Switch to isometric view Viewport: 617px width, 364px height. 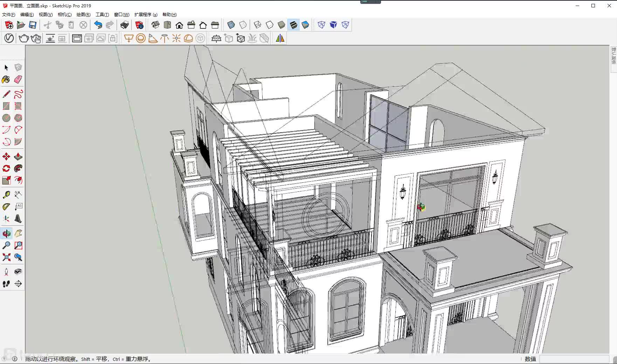155,25
